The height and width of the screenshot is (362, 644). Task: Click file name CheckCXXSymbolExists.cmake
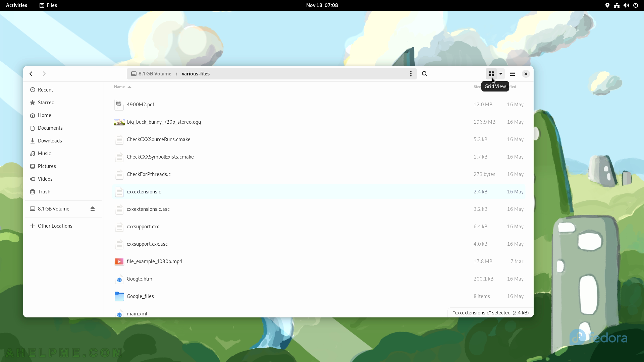[160, 157]
